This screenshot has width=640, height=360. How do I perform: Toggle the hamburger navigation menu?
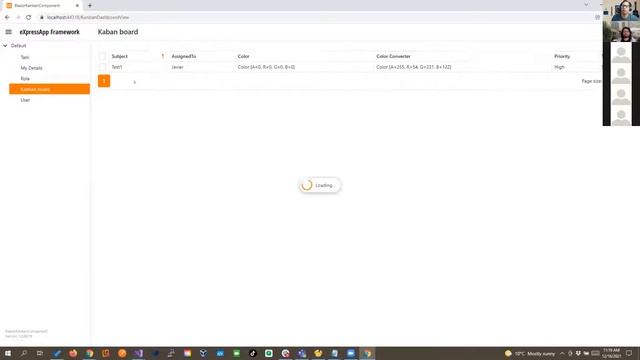click(9, 32)
